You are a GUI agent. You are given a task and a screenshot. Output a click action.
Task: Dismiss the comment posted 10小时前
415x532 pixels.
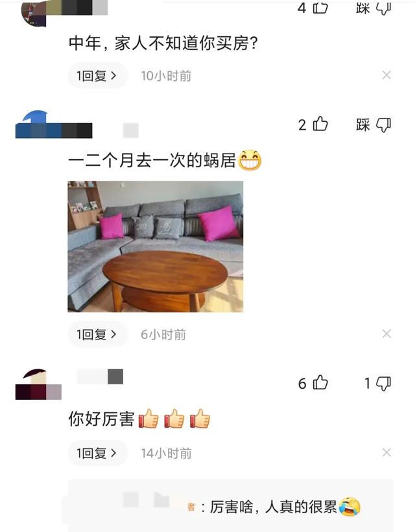[386, 75]
